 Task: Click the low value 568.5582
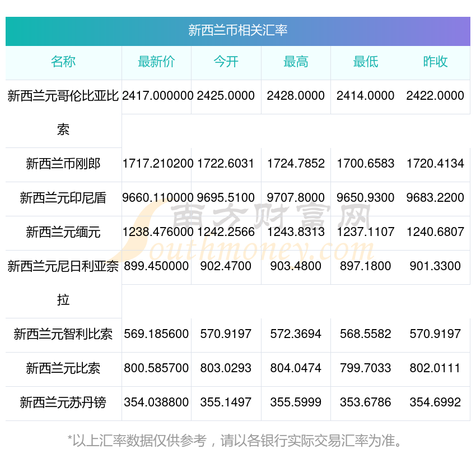(x=366, y=334)
